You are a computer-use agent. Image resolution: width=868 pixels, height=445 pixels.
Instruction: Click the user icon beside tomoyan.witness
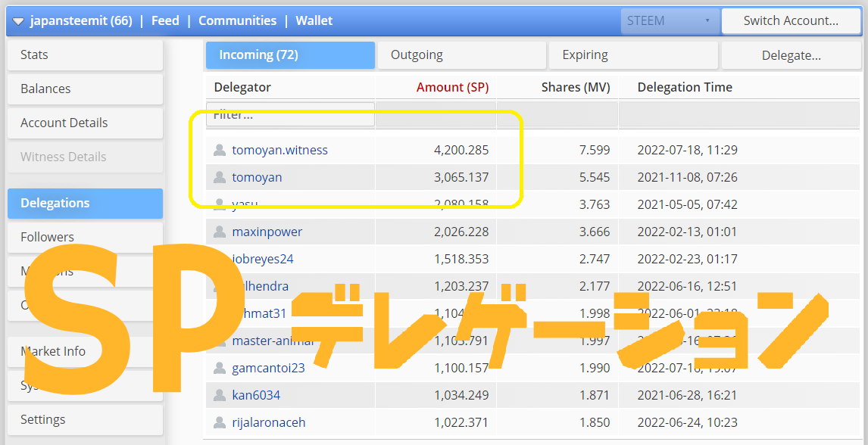pos(220,151)
